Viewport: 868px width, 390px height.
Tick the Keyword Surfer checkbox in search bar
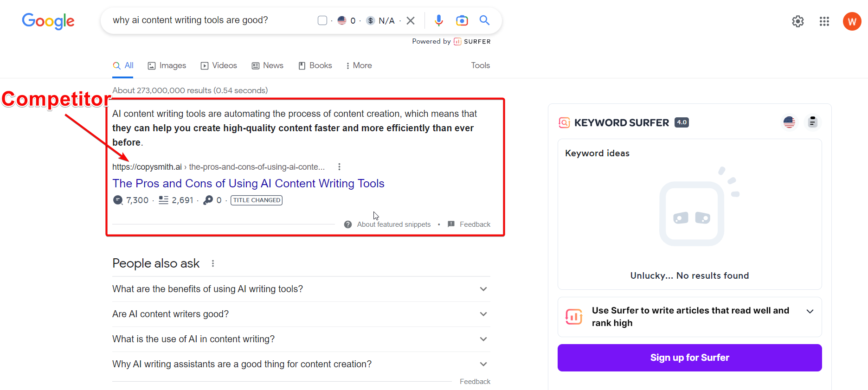(322, 20)
